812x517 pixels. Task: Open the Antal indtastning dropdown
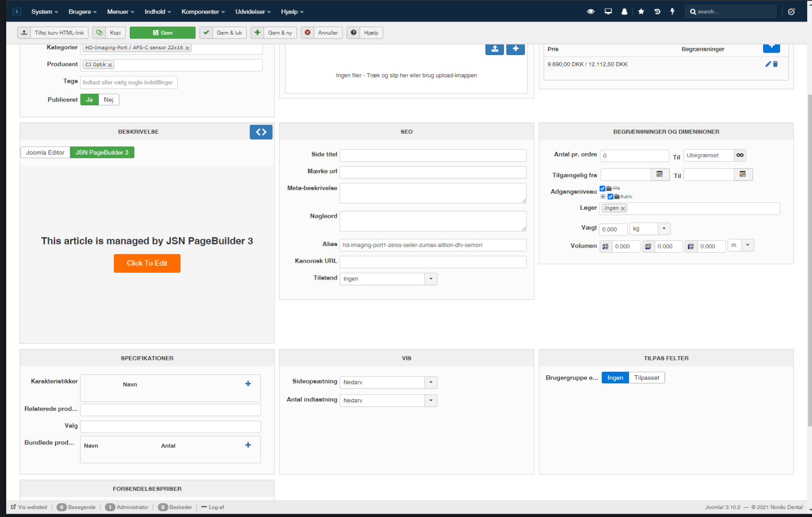[388, 400]
